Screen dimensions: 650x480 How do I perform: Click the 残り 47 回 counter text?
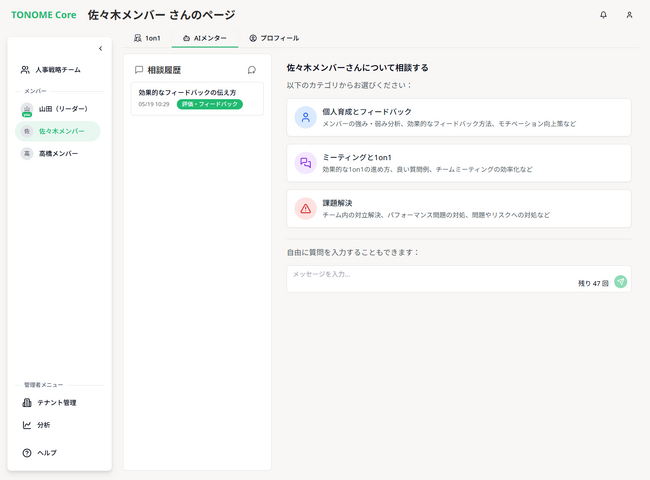(x=593, y=284)
